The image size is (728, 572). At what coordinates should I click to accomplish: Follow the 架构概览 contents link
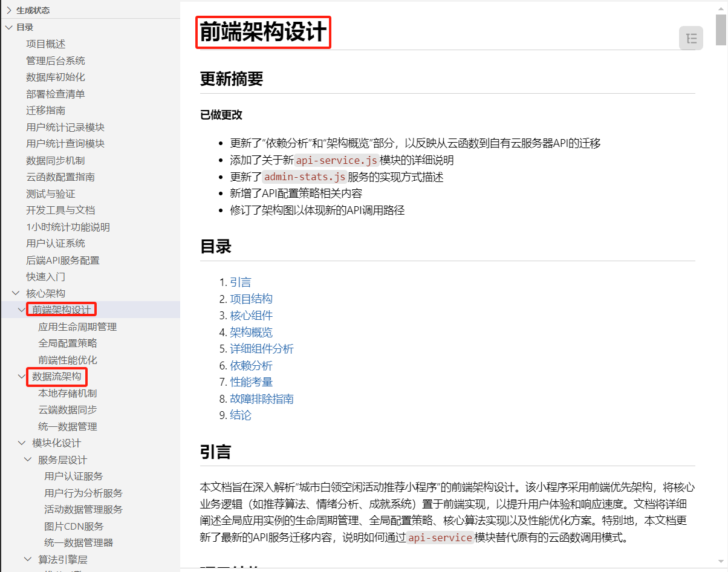[251, 333]
